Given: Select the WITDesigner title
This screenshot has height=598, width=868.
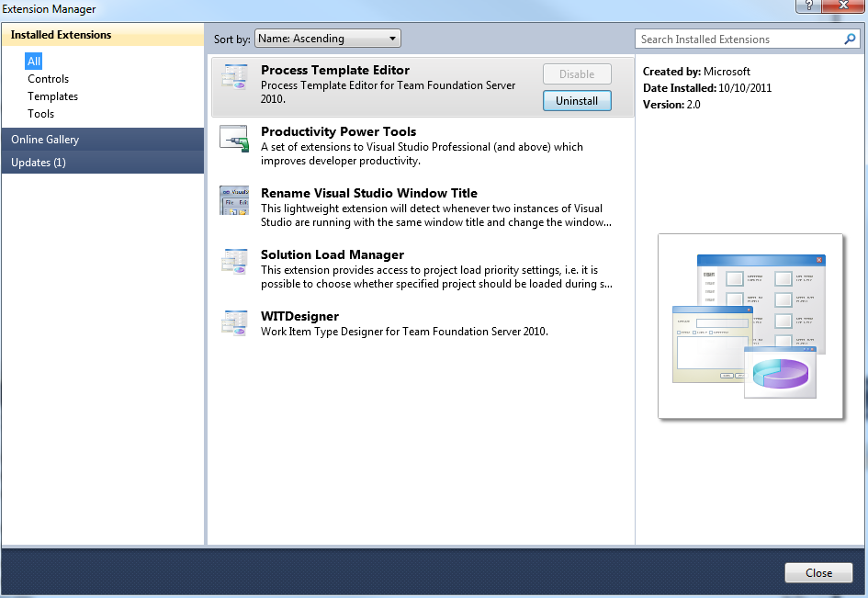Looking at the screenshot, I should (x=299, y=316).
